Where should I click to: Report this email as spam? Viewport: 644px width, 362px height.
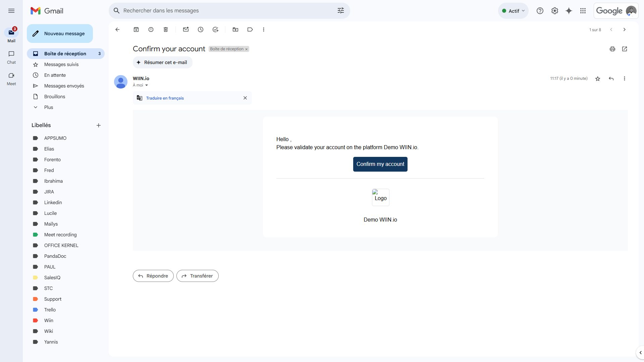tap(151, 29)
